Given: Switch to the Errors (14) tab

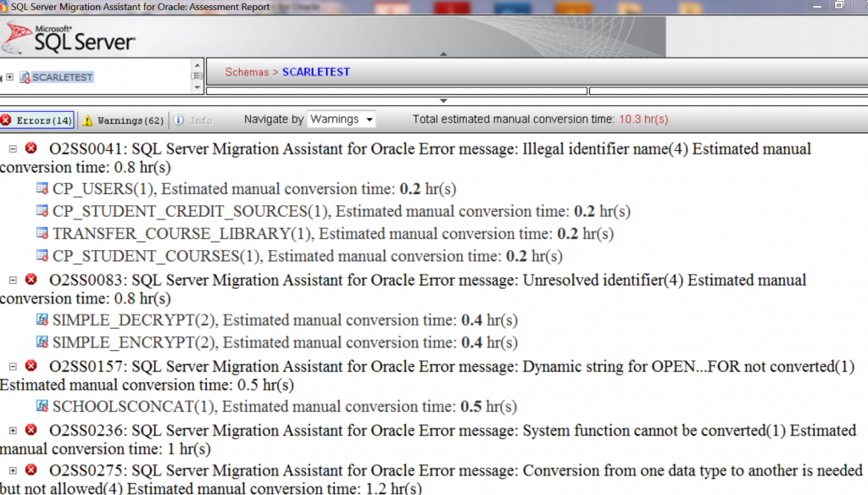Looking at the screenshot, I should (x=37, y=120).
